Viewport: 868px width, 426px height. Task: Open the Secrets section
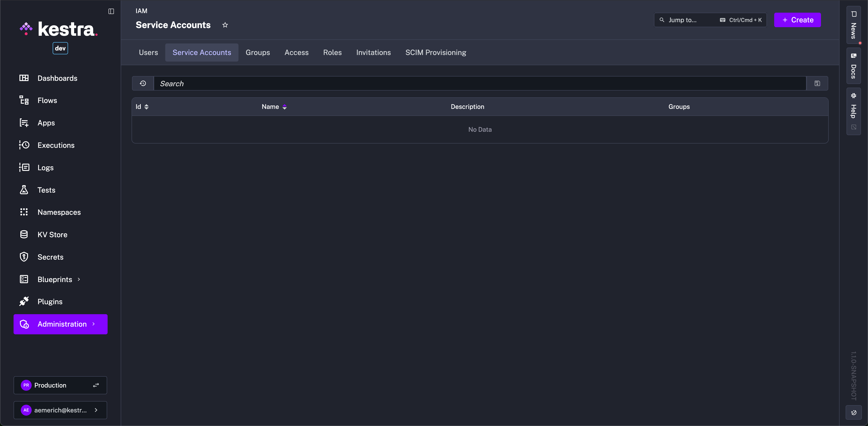coord(51,257)
